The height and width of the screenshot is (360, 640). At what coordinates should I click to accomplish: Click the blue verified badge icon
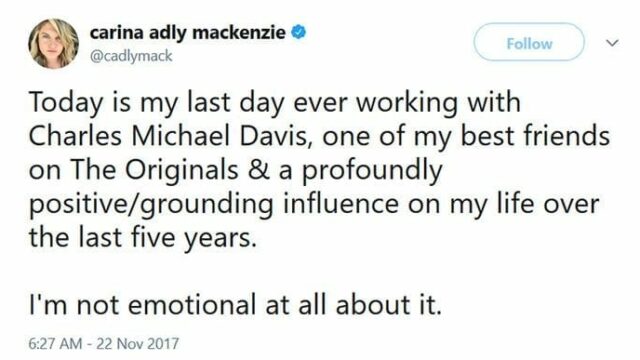pyautogui.click(x=298, y=32)
